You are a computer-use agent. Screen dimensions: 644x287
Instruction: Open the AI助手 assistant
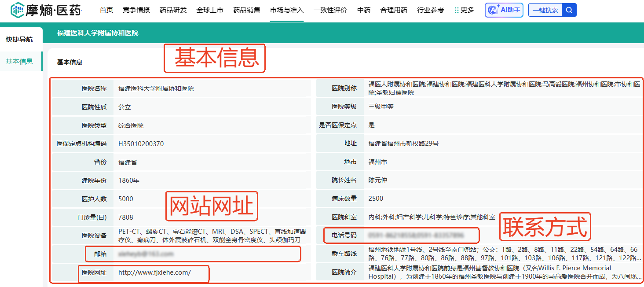click(504, 10)
